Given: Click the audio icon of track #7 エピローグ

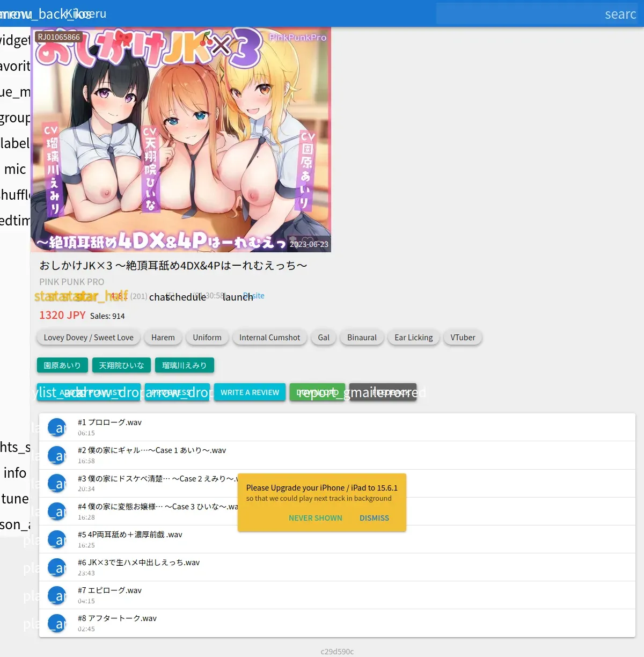Looking at the screenshot, I should coord(57,595).
